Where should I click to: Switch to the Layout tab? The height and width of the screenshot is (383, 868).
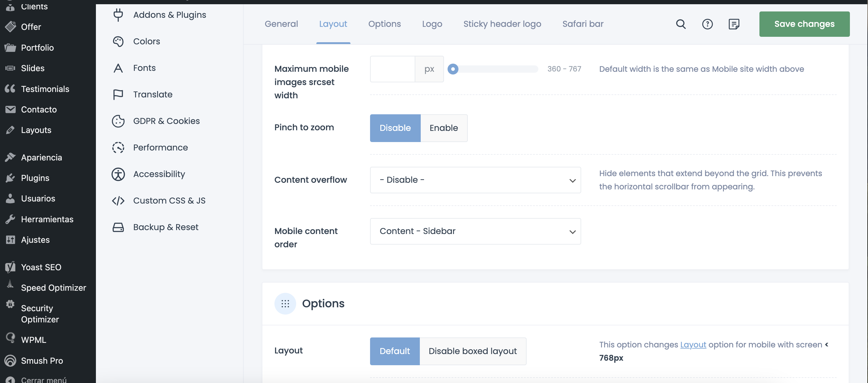[x=333, y=24]
